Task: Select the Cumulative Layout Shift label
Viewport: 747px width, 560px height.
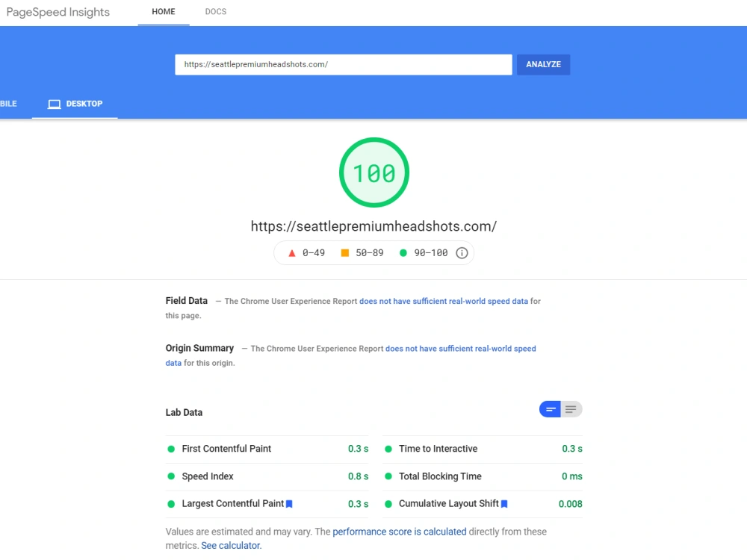Action: tap(449, 503)
